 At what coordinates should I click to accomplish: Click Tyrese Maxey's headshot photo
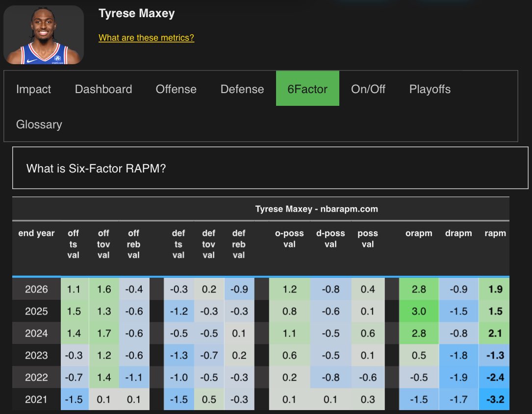pos(44,34)
